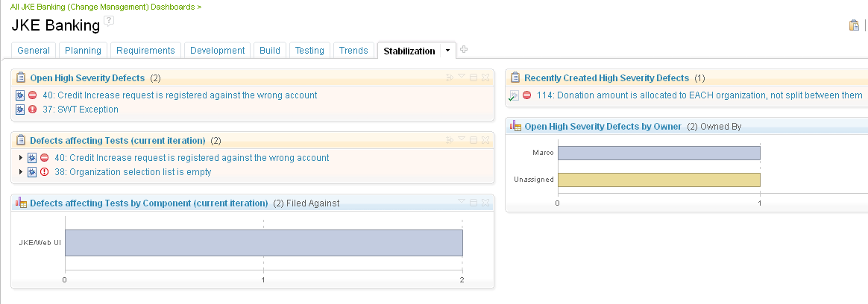Open the General dashboard tab

coord(34,51)
